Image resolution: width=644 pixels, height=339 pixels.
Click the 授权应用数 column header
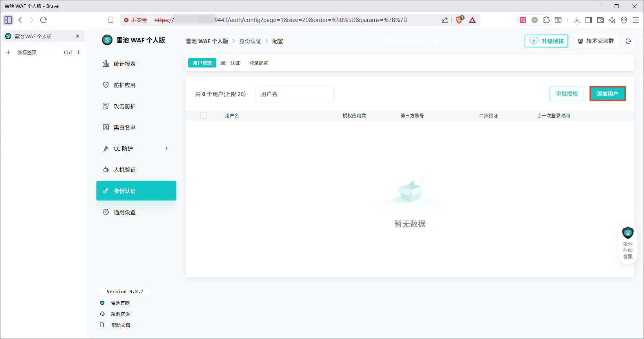(354, 116)
